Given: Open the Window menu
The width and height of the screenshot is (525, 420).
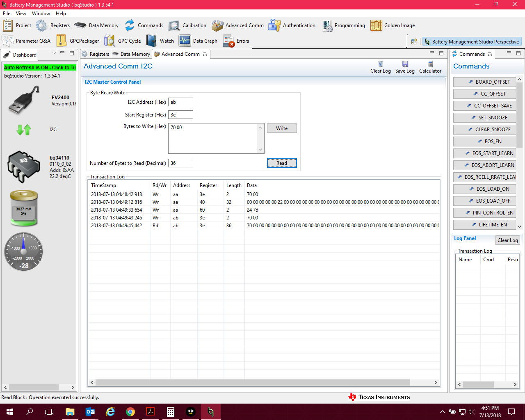Looking at the screenshot, I should (41, 14).
